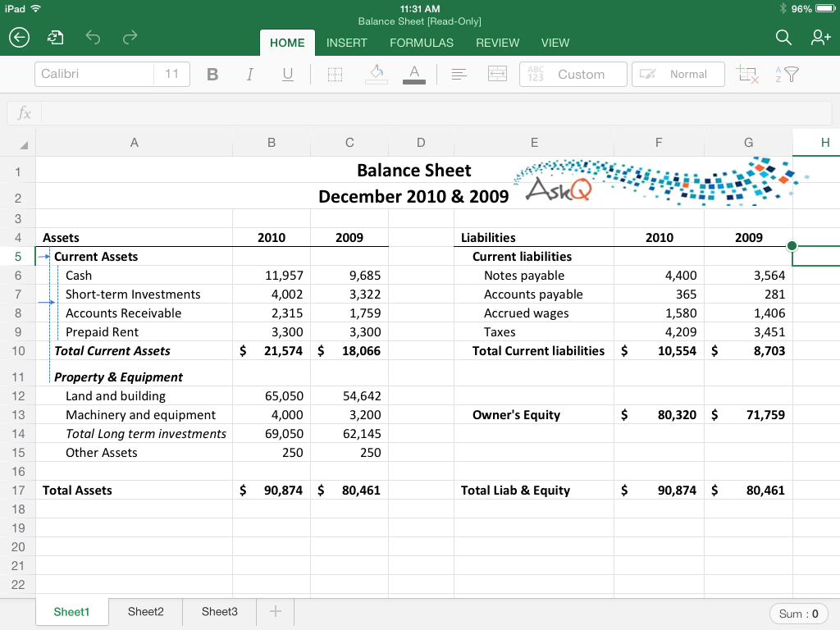
Task: Open the Calibri font dropdown
Action: pyautogui.click(x=94, y=74)
